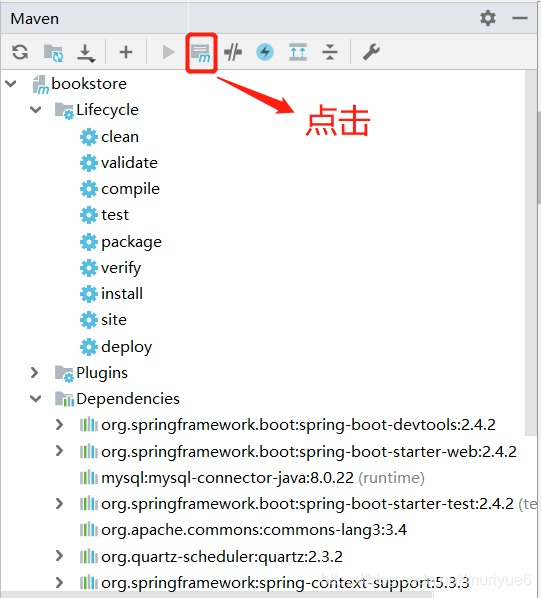The width and height of the screenshot is (541, 598).
Task: Select the Plugins label
Action: point(102,373)
